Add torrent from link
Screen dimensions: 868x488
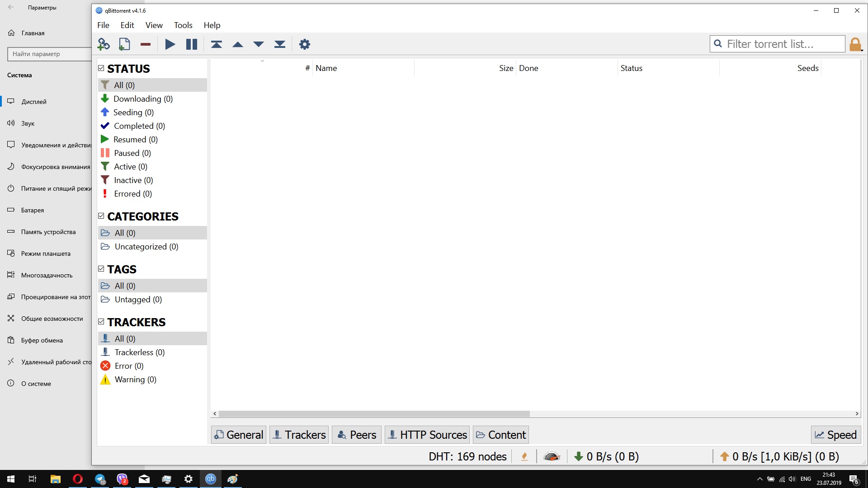click(x=104, y=44)
